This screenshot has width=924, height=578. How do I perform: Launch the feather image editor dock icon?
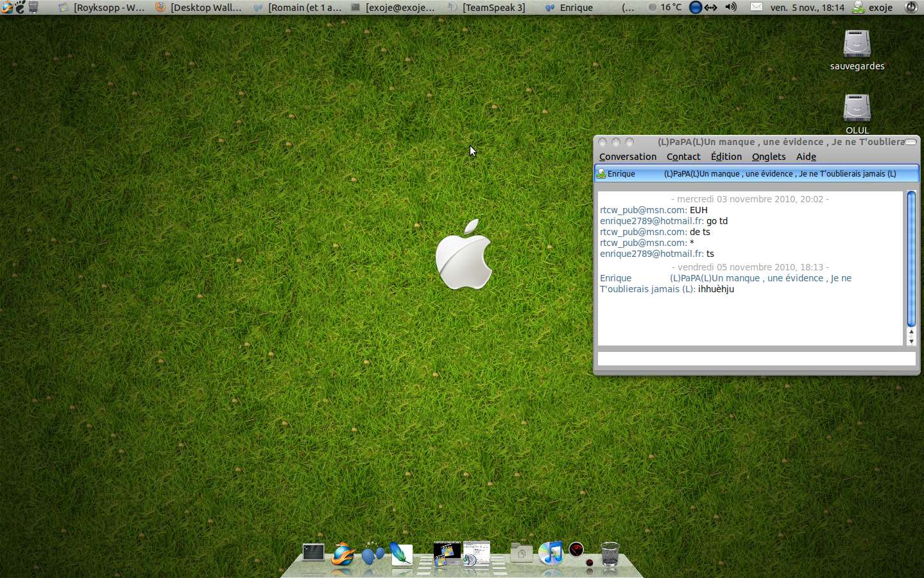point(401,554)
